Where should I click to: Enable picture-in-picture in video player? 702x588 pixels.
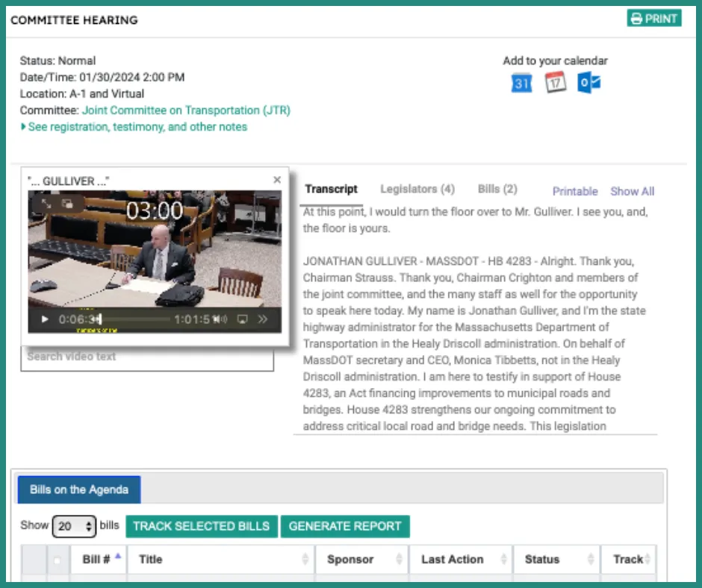(x=67, y=204)
